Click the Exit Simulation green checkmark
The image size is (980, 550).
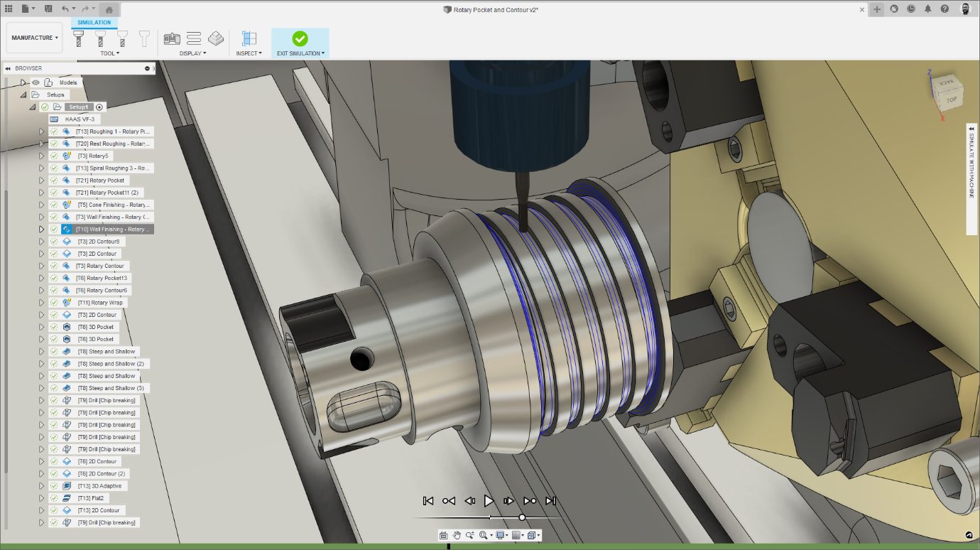[300, 38]
